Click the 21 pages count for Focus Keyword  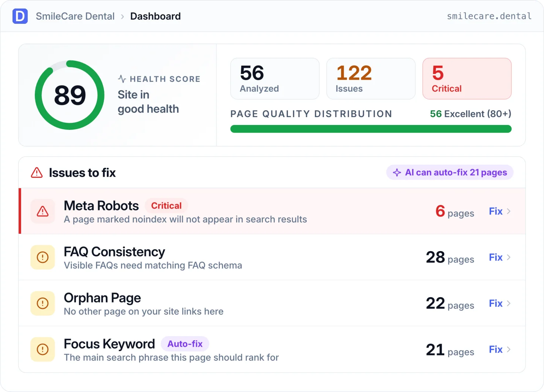[450, 350]
